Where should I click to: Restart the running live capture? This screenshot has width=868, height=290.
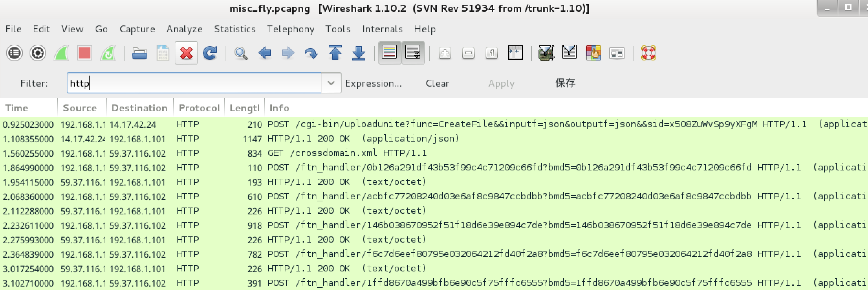coord(108,53)
